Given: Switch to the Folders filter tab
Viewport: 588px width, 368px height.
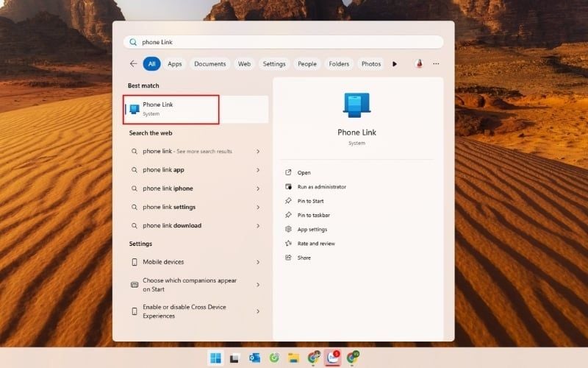Looking at the screenshot, I should 339,64.
